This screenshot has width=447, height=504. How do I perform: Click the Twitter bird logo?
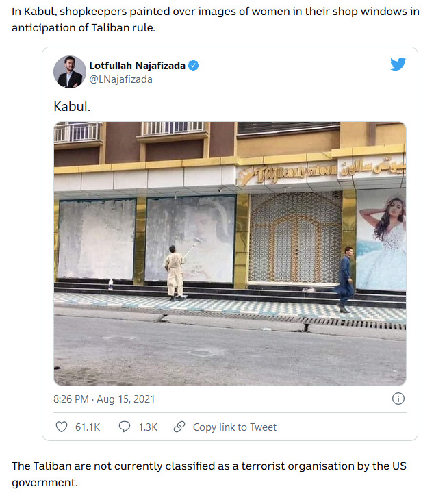click(398, 64)
